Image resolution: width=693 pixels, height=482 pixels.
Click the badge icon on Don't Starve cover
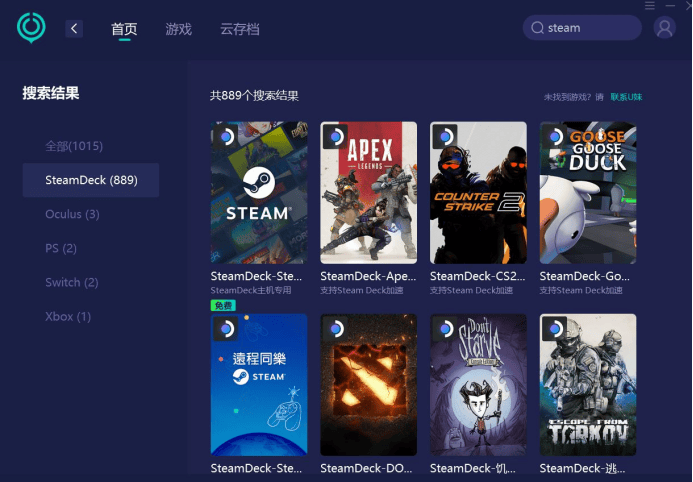coord(444,328)
